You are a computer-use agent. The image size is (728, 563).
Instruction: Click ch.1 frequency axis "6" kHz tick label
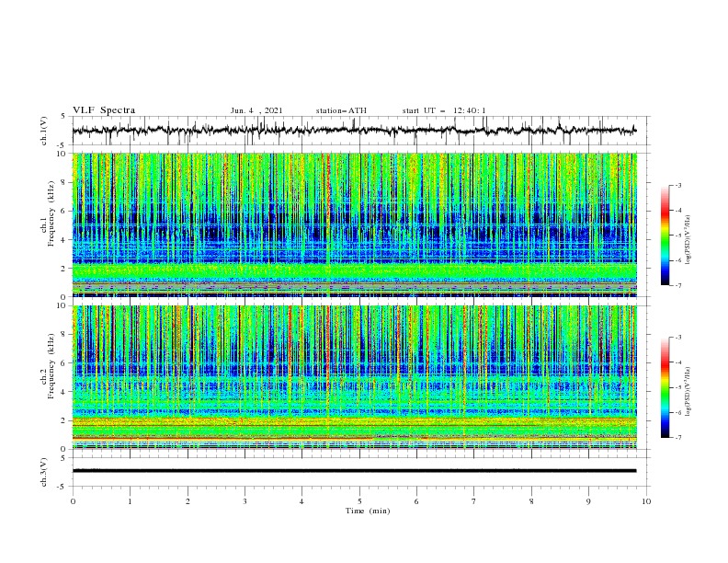64,211
